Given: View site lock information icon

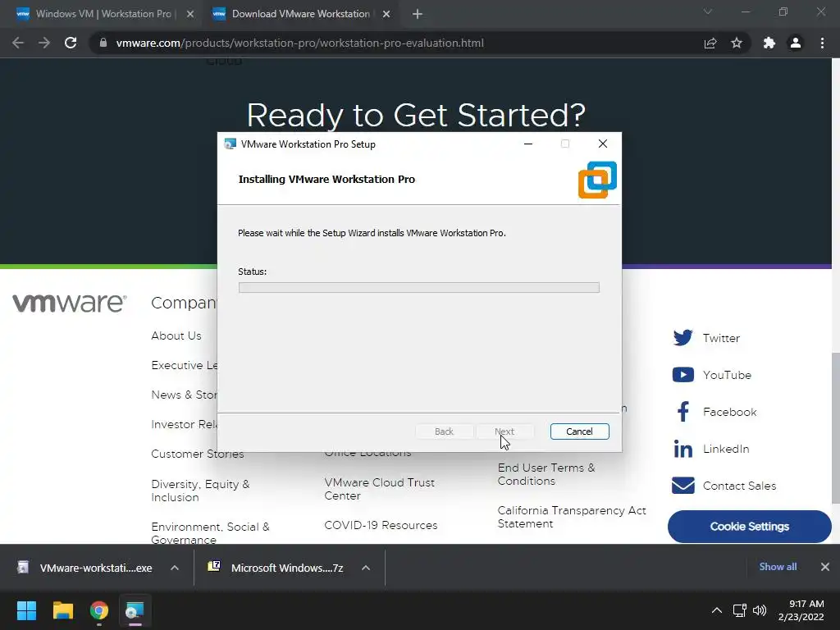Looking at the screenshot, I should (103, 43).
